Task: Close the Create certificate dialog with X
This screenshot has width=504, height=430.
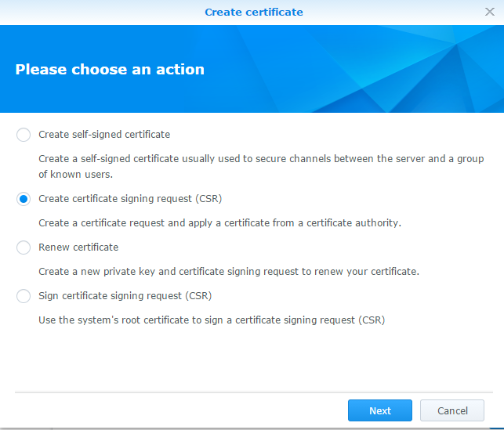Action: tap(490, 12)
